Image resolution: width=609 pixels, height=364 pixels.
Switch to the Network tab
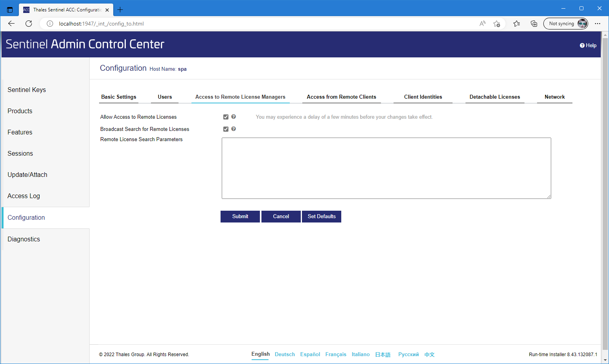pyautogui.click(x=554, y=97)
